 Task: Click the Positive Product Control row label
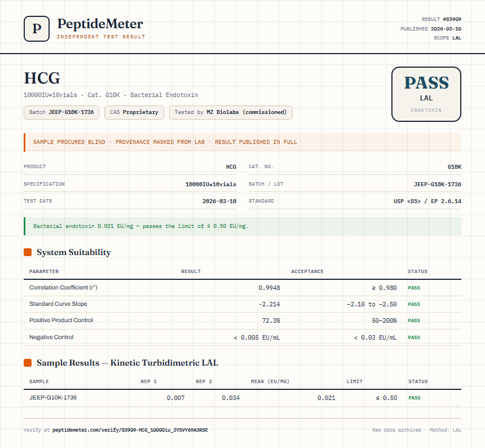(x=61, y=320)
